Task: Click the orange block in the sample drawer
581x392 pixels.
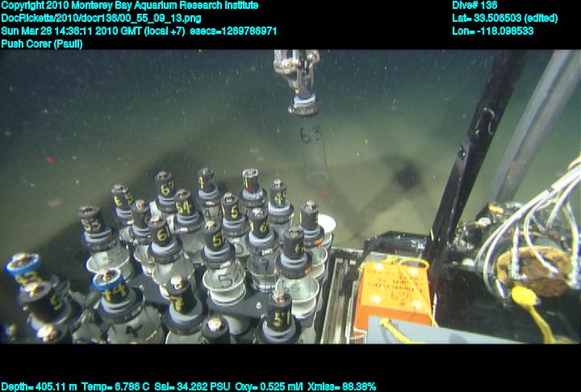Action: (x=393, y=294)
